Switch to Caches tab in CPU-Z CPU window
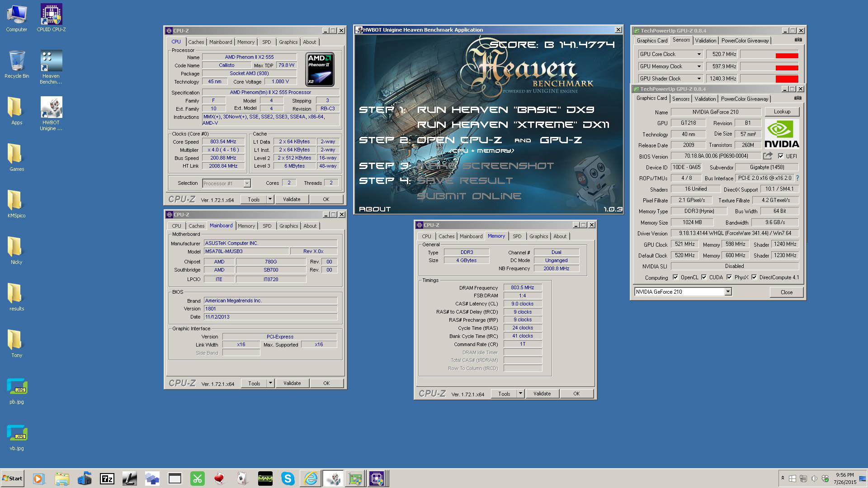 [196, 42]
